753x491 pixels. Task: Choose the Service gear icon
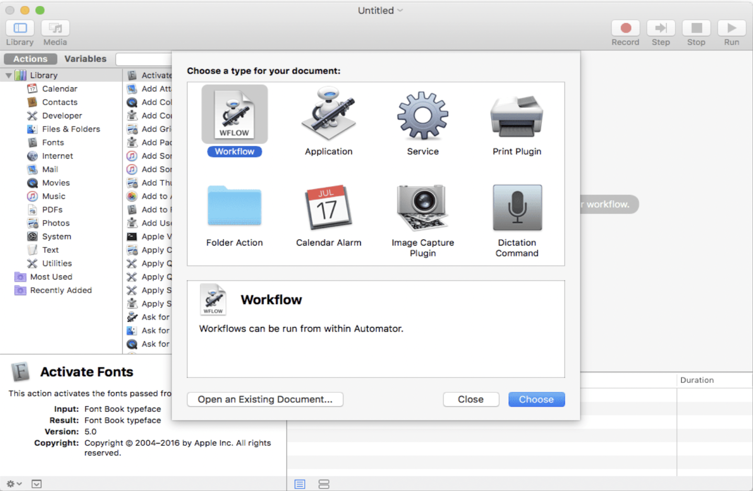pos(423,115)
